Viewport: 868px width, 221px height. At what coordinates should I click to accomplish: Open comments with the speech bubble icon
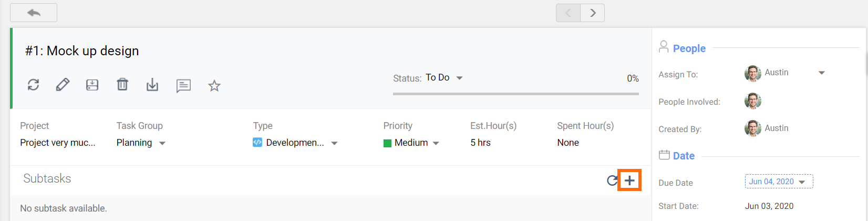tap(183, 85)
